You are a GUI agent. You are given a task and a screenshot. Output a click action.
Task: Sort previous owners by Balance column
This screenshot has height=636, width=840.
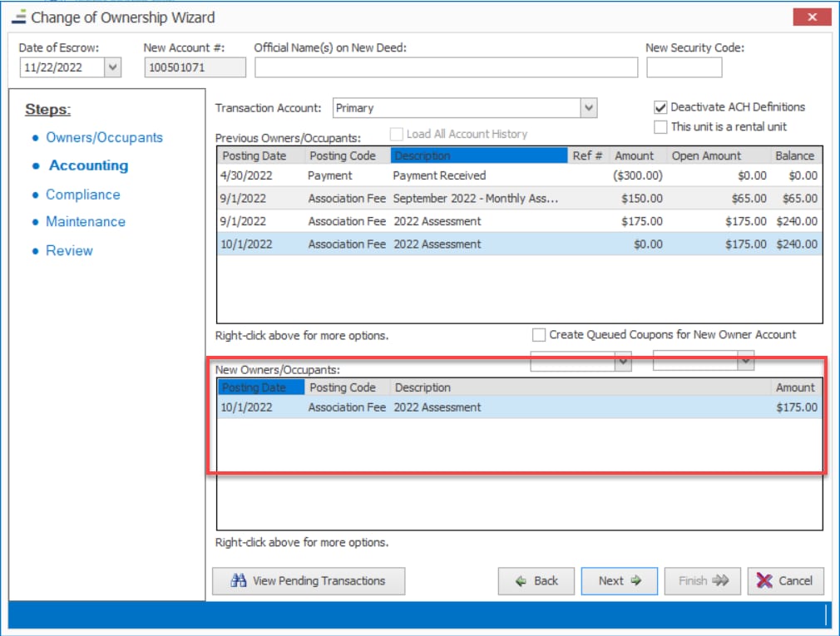coord(795,155)
